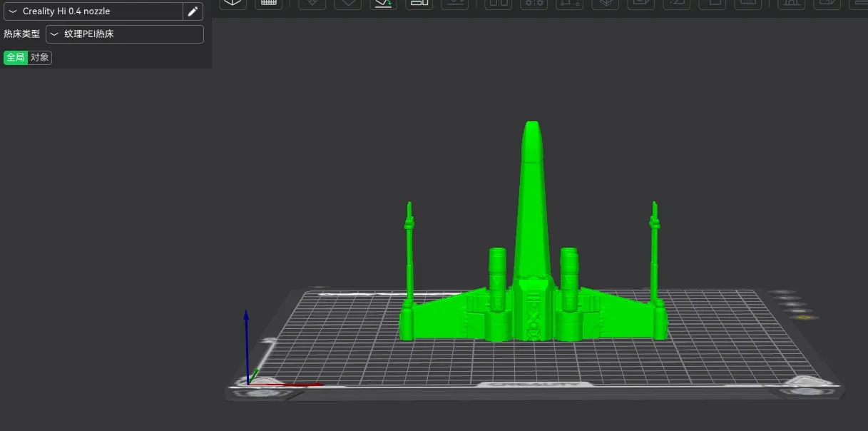This screenshot has width=868, height=431.
Task: Click the pencil edit icon for printer preset
Action: [193, 11]
